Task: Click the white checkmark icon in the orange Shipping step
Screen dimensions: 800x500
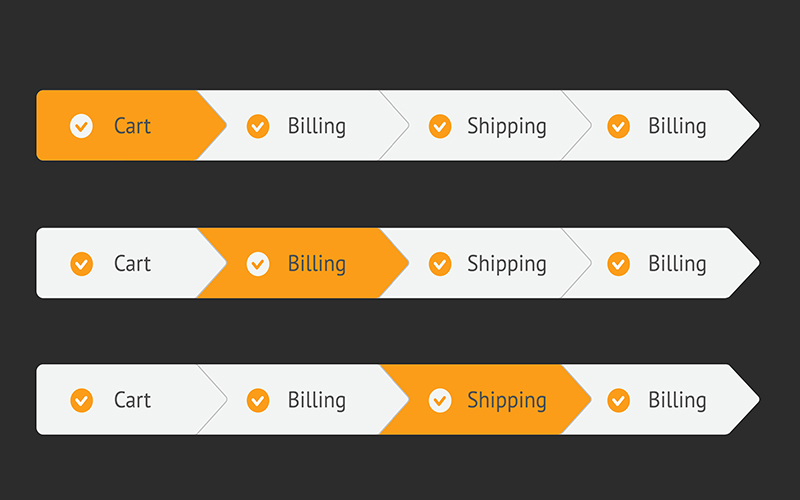Action: point(440,400)
